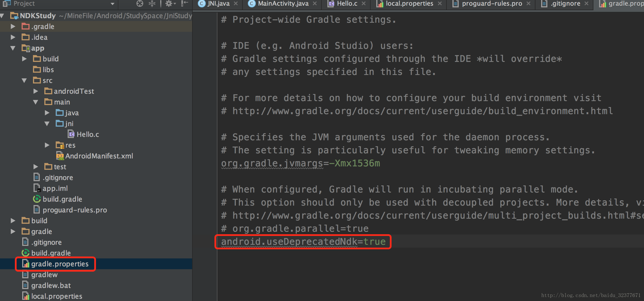644x301 pixels.
Task: Switch to the JNI.java tab
Action: coord(218,4)
